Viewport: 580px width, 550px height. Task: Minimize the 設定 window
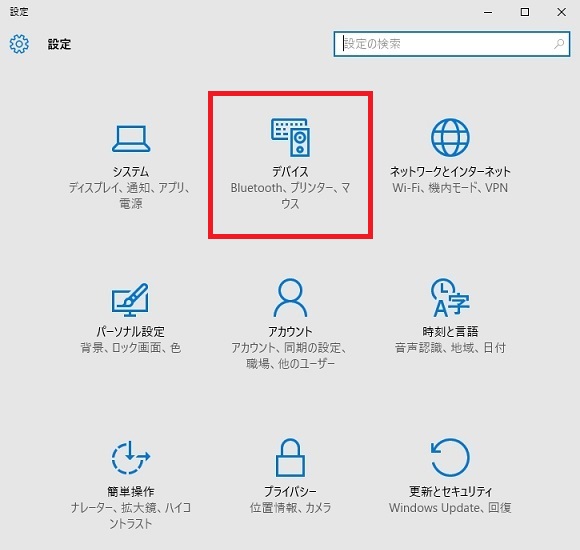(x=488, y=12)
